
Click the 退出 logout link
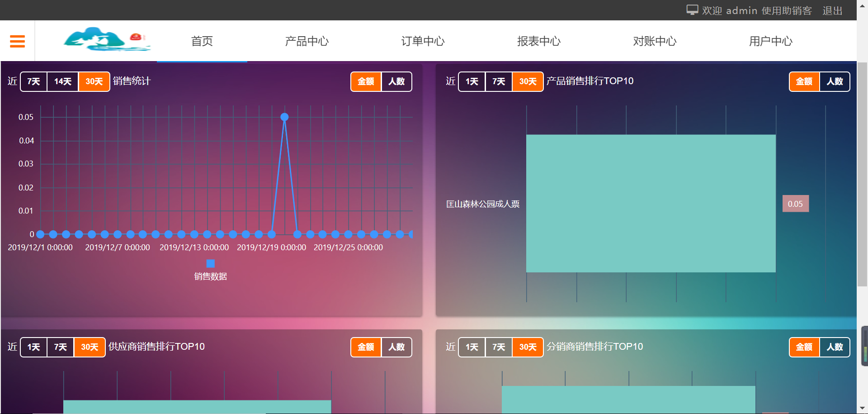832,10
